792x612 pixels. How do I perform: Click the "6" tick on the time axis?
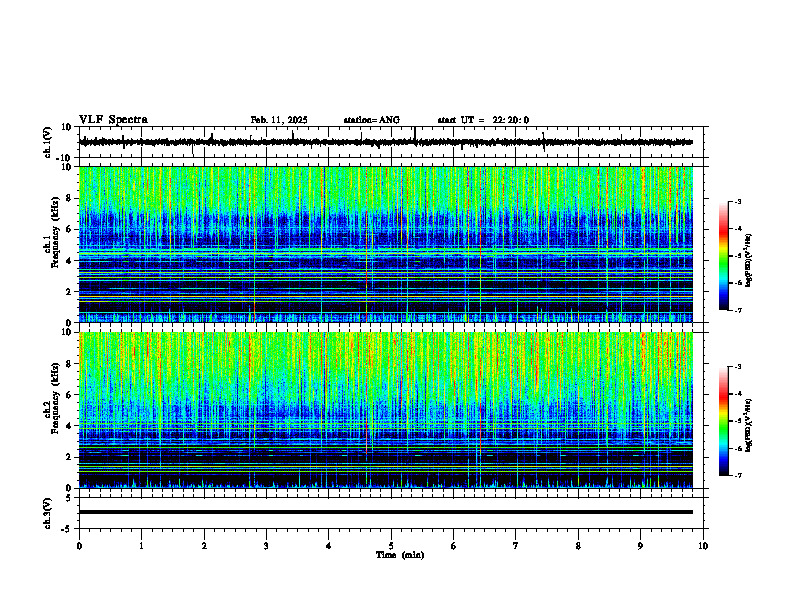pos(454,546)
